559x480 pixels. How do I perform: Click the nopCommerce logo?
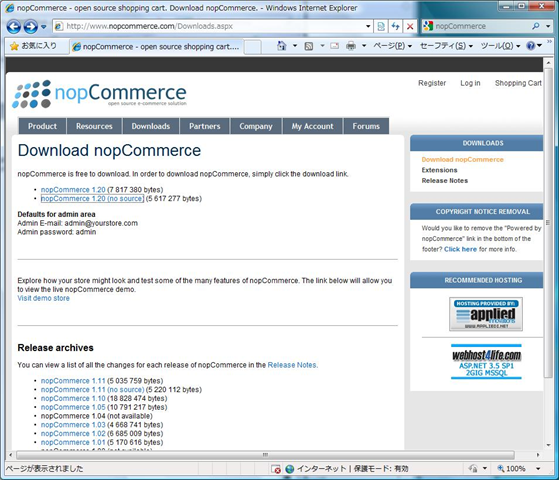click(x=99, y=94)
